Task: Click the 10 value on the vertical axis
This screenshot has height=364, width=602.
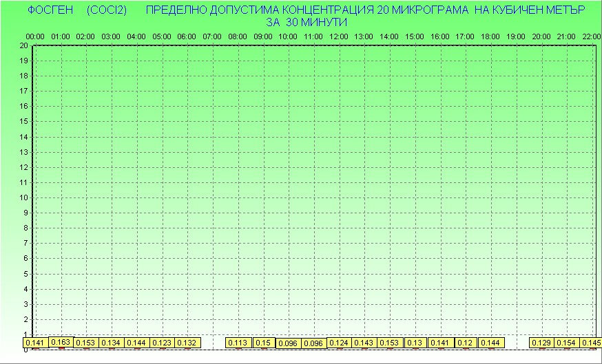Action: (24, 197)
